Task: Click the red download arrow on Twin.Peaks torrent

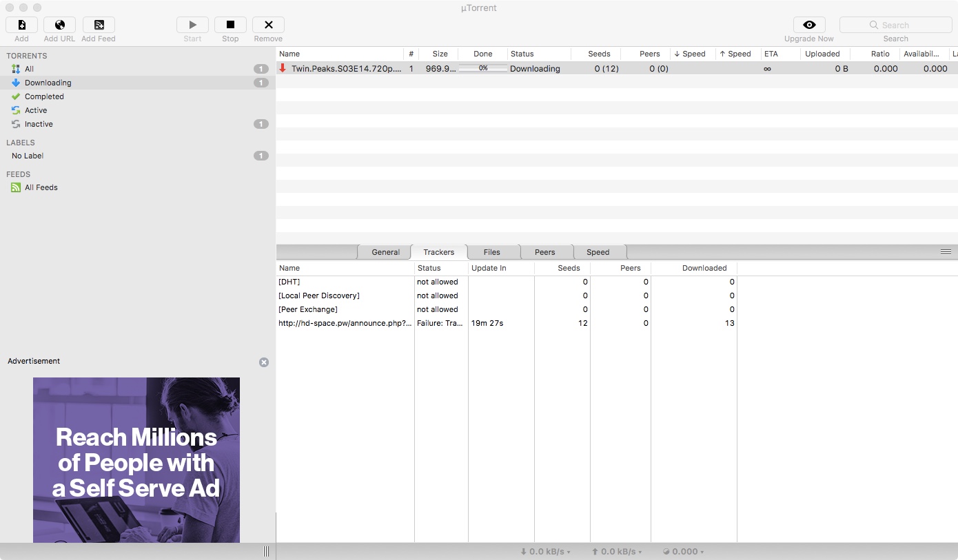Action: [x=283, y=68]
